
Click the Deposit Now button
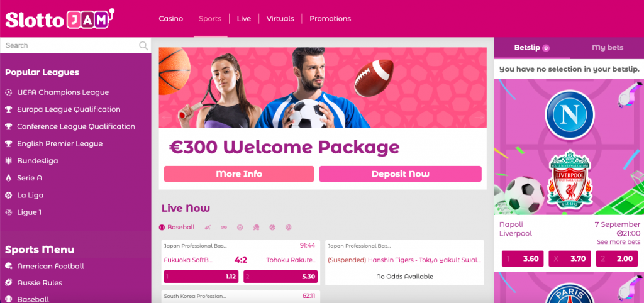401,174
